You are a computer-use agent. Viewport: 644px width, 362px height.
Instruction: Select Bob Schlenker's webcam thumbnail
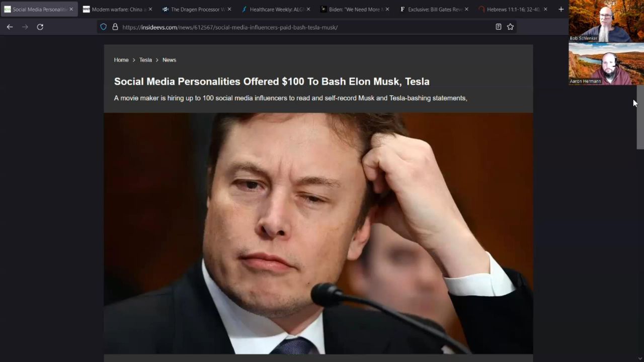(x=606, y=21)
